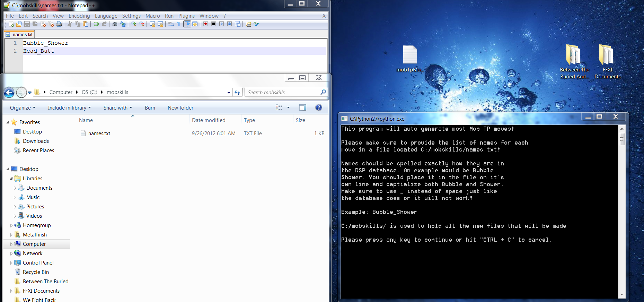Click the Zoom In magnifier icon
Image resolution: width=644 pixels, height=302 pixels.
(x=134, y=24)
